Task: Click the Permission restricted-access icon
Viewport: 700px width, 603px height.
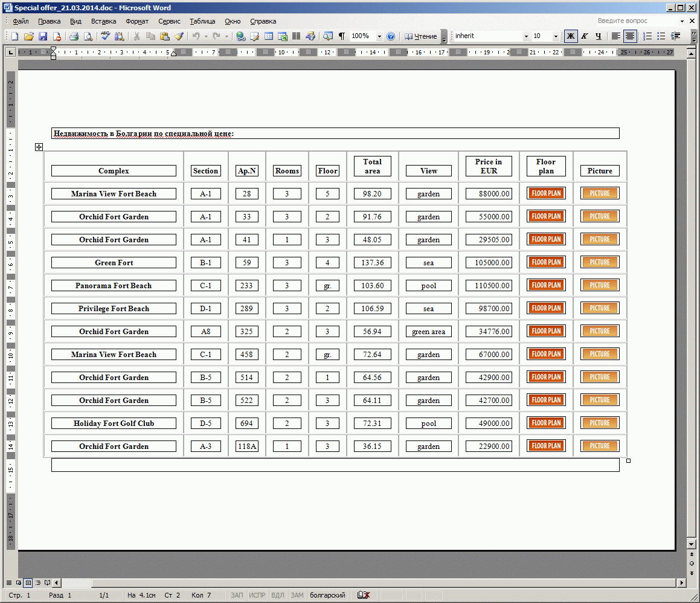Action: click(x=57, y=36)
